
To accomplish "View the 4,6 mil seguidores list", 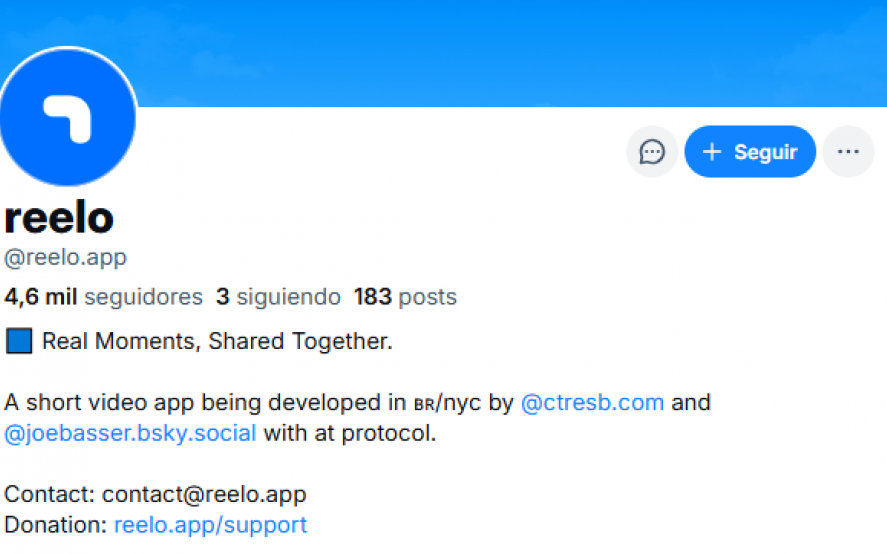I will (103, 297).
